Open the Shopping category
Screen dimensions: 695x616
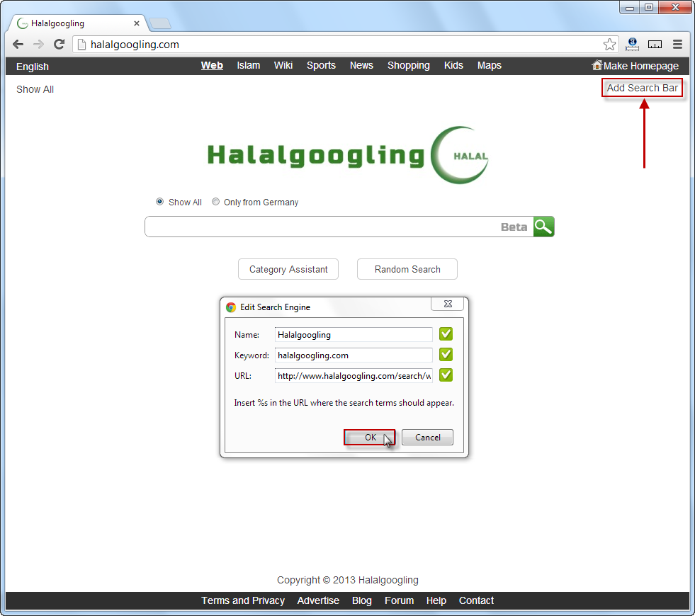[x=408, y=66]
